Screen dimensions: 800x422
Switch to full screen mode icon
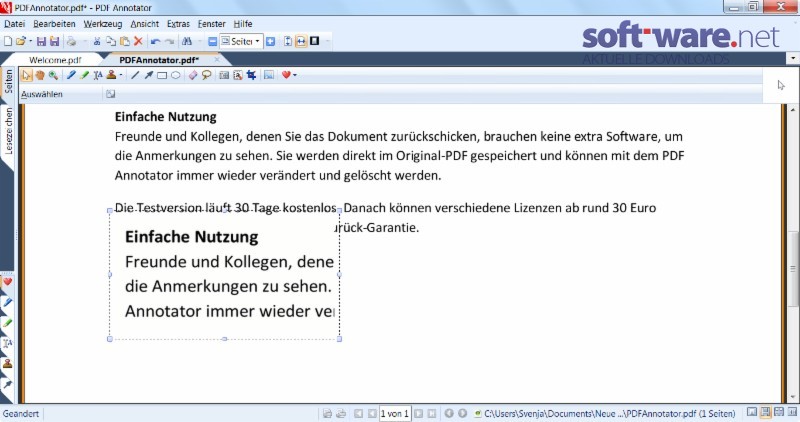(315, 41)
